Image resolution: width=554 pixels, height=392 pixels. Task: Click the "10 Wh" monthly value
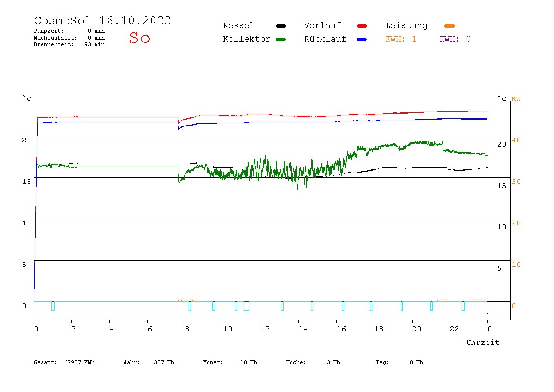[249, 362]
